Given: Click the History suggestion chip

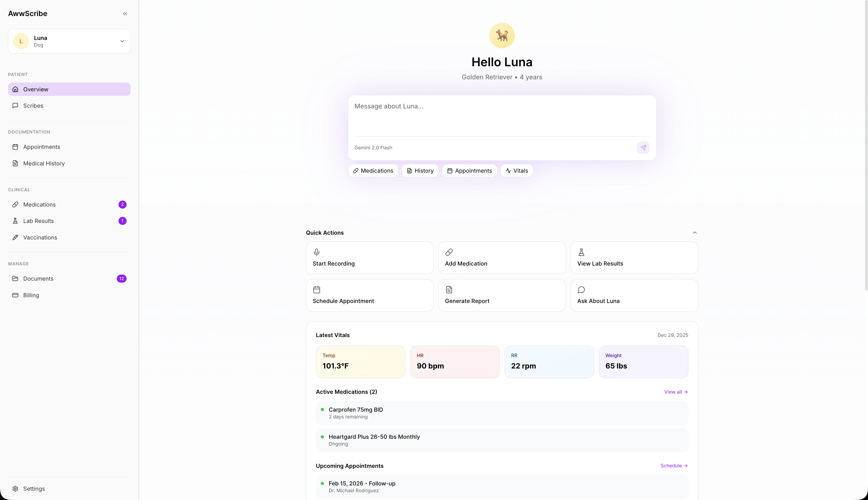Looking at the screenshot, I should tap(420, 171).
